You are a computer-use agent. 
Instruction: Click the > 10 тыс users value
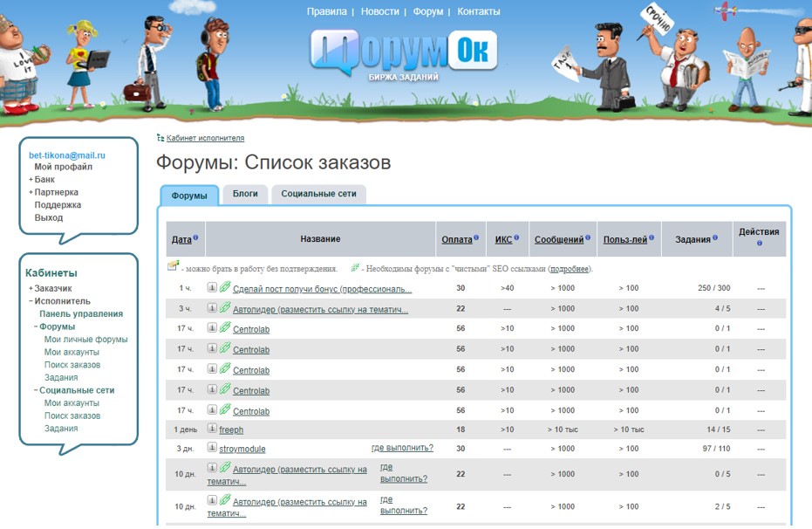coord(629,429)
